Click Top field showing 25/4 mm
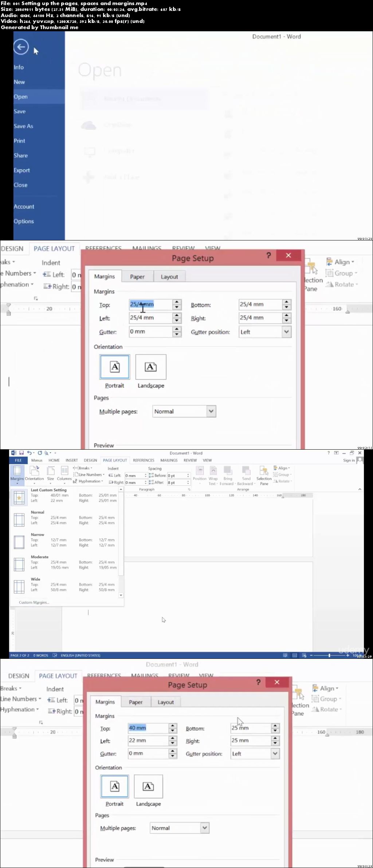This screenshot has width=373, height=868. 150,304
